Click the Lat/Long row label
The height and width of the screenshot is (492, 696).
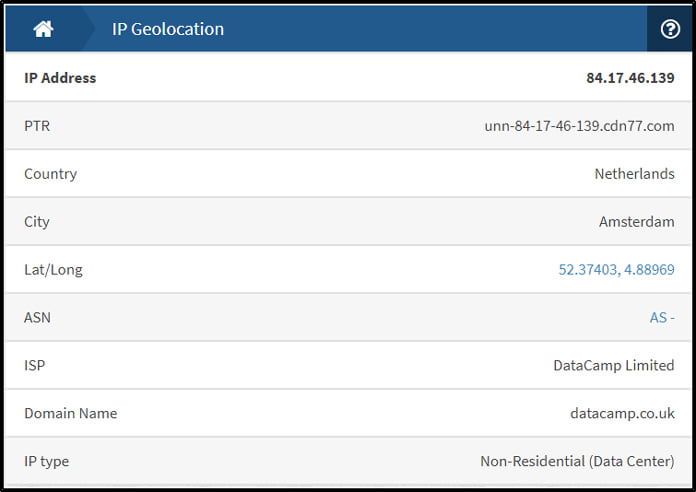[53, 270]
